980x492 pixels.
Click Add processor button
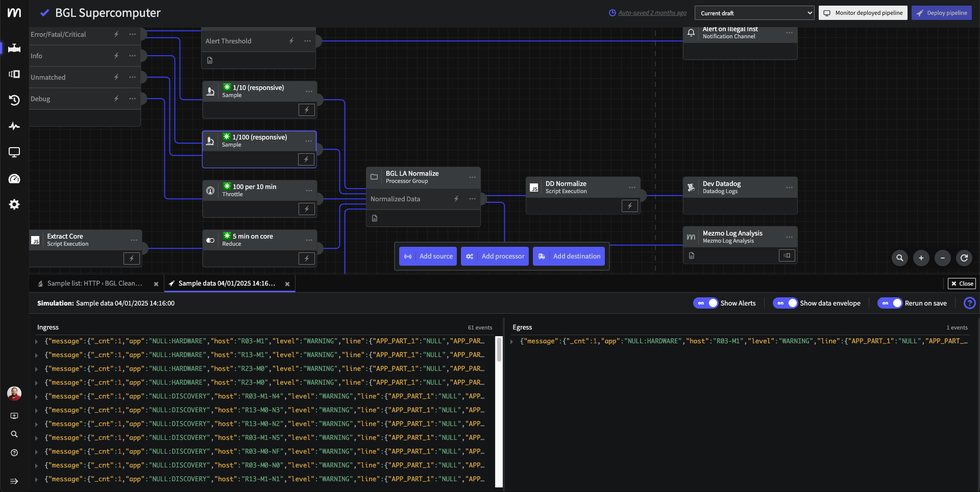[495, 256]
